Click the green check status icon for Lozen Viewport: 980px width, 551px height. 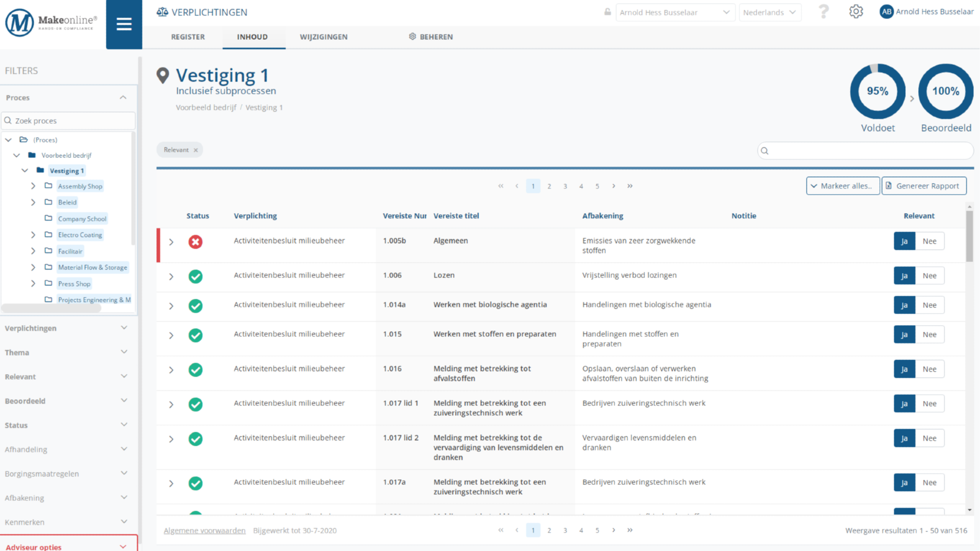(x=195, y=277)
